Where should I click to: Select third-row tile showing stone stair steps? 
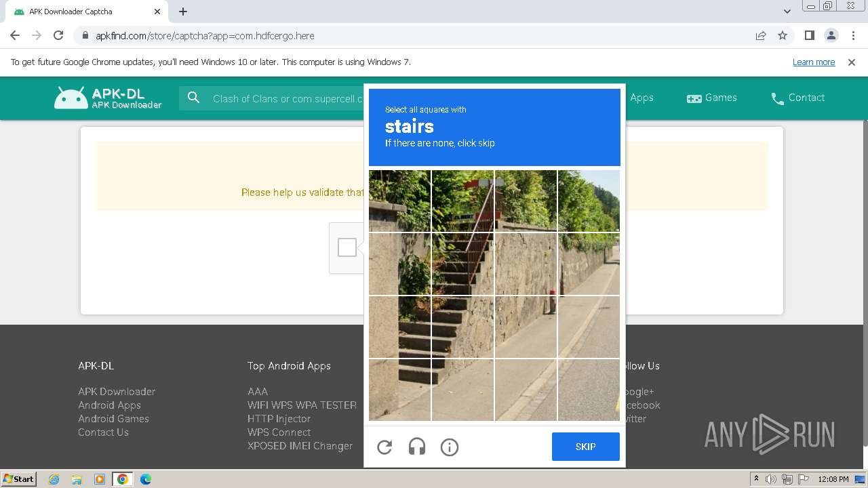click(462, 327)
